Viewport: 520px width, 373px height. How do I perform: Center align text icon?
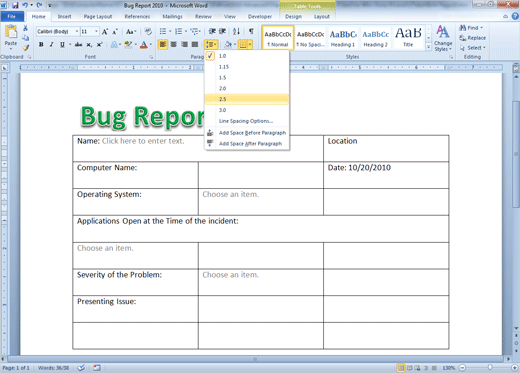coord(173,44)
